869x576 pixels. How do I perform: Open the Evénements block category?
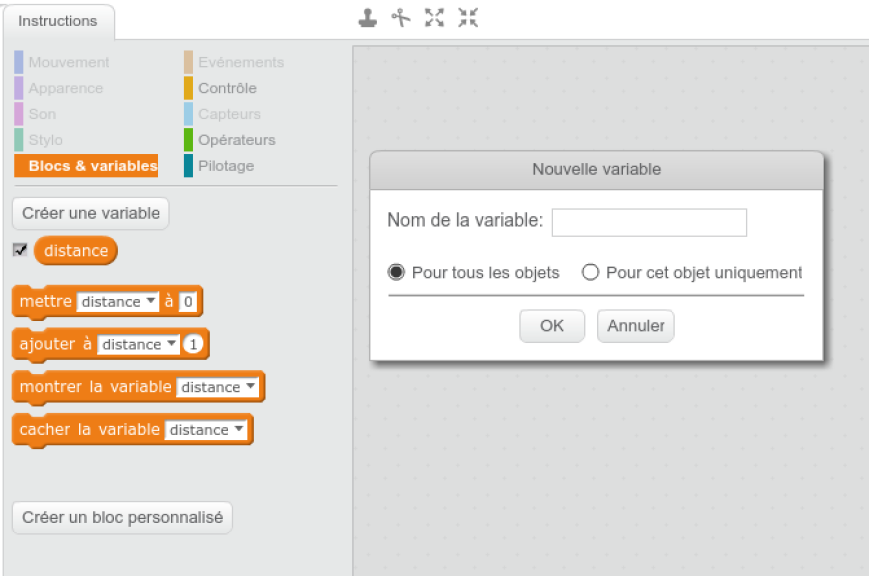[241, 62]
